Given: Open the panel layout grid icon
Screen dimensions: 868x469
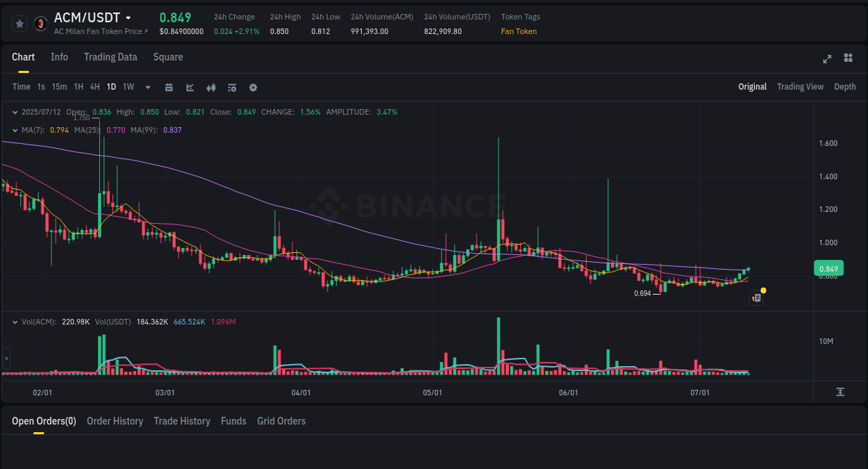Looking at the screenshot, I should [x=848, y=59].
